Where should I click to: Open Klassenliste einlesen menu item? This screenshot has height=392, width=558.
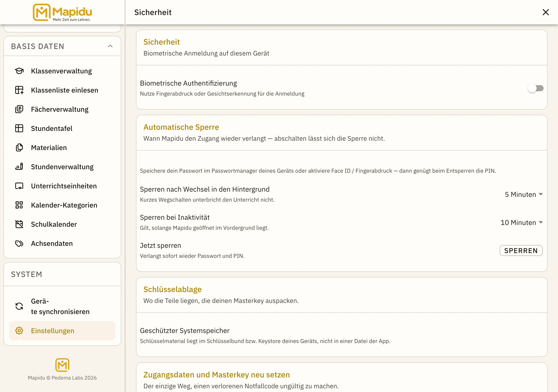tap(62, 90)
